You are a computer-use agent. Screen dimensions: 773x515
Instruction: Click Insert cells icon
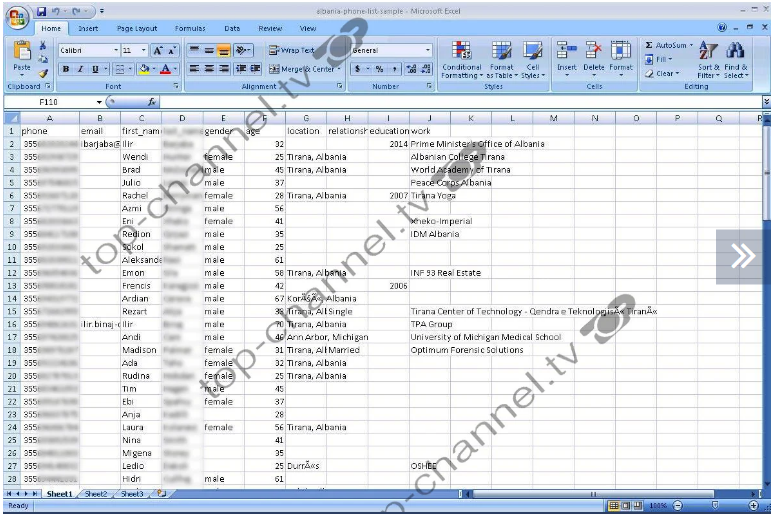tap(566, 50)
